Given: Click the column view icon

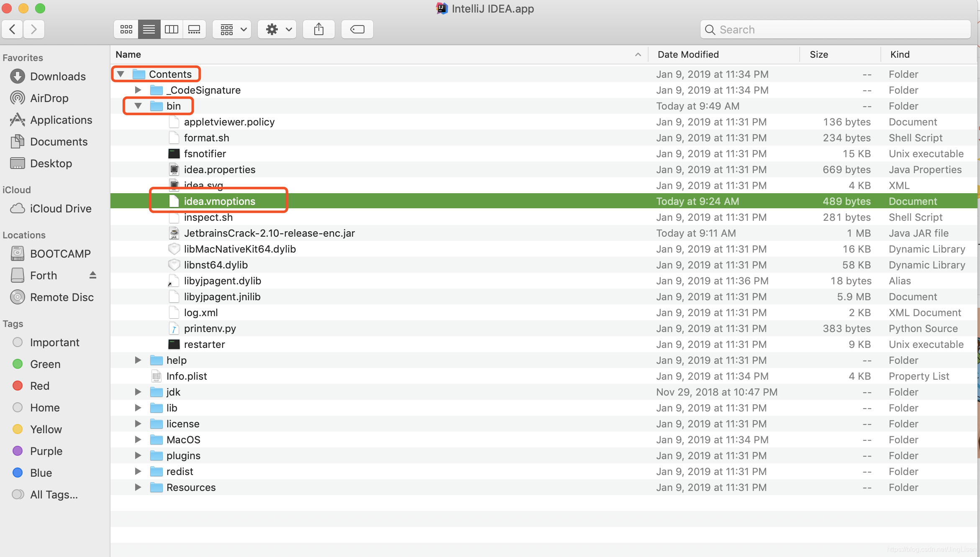Looking at the screenshot, I should 172,30.
